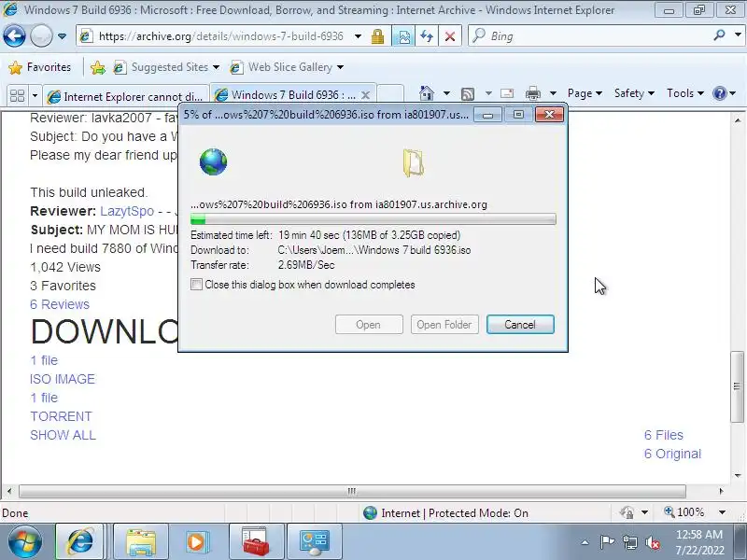Open the Windows Start orb

[25, 542]
